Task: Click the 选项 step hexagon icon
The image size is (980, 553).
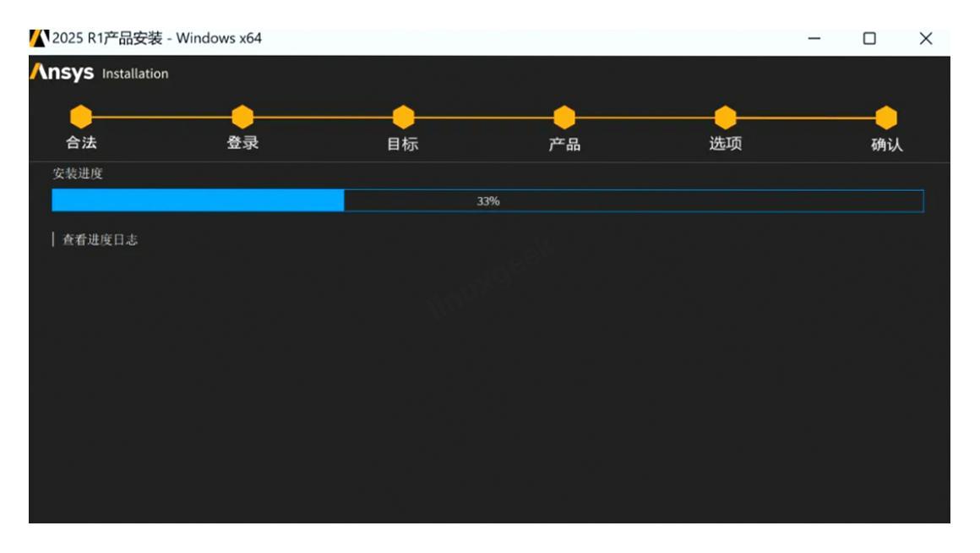Action: (x=725, y=117)
